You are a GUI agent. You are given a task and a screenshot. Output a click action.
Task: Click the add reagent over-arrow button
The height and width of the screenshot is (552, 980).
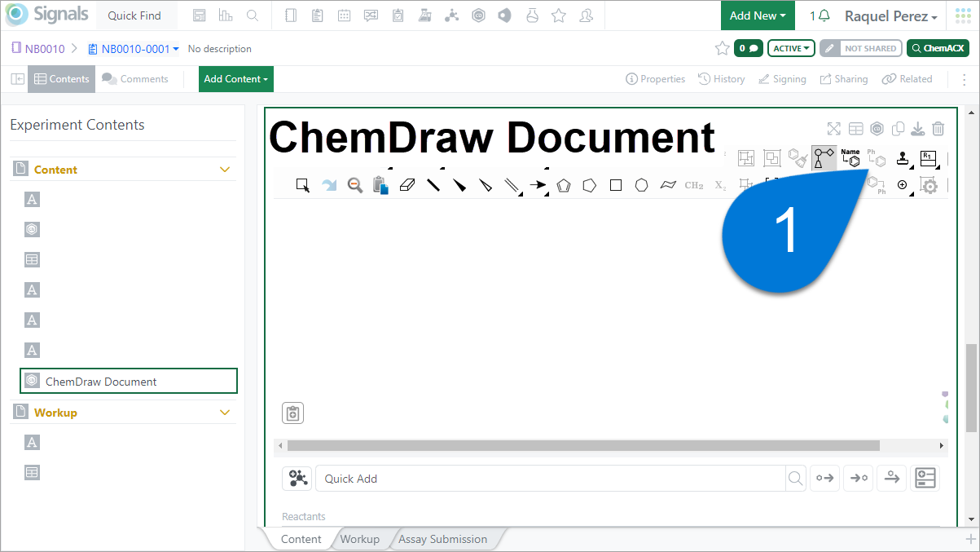coord(892,479)
